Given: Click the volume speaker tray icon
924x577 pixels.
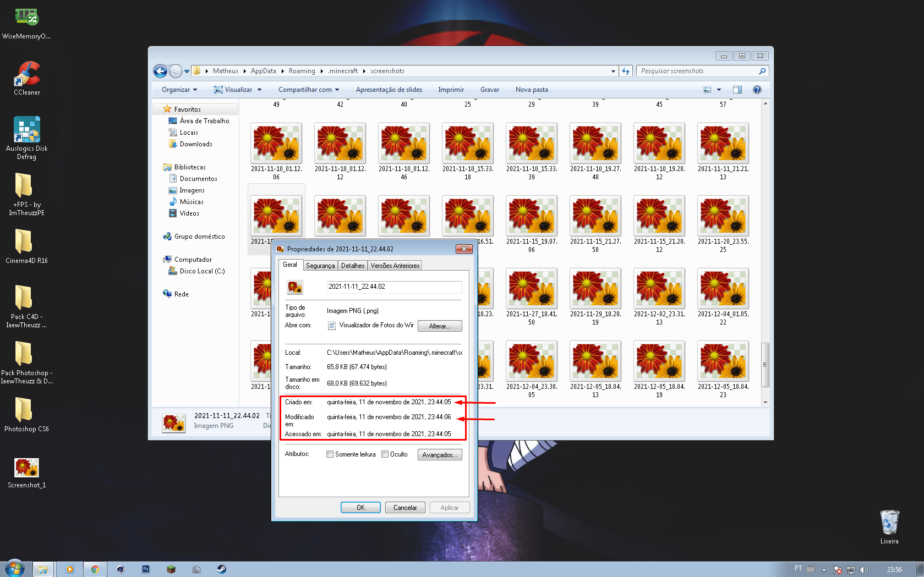Looking at the screenshot, I should (x=863, y=570).
